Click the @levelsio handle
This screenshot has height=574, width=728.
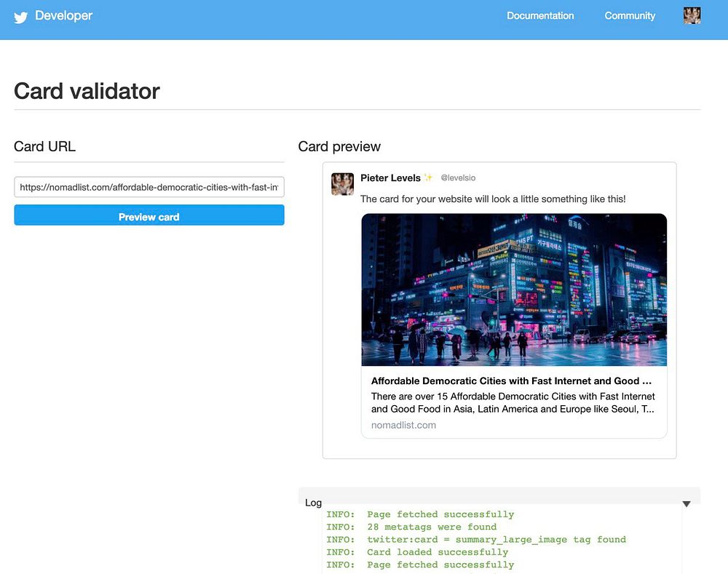tap(458, 178)
